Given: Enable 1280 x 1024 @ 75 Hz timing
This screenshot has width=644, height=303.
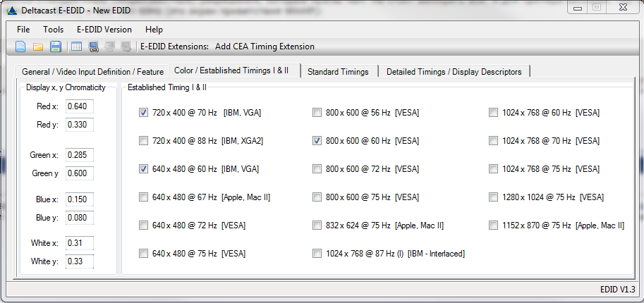Looking at the screenshot, I should (x=494, y=197).
